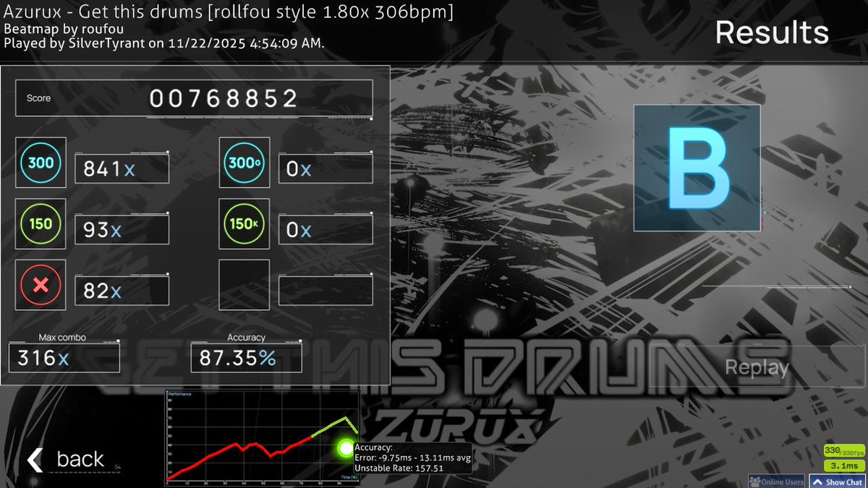Screen dimensions: 868x488
Task: Click the 87.35% accuracy value
Action: 237,358
